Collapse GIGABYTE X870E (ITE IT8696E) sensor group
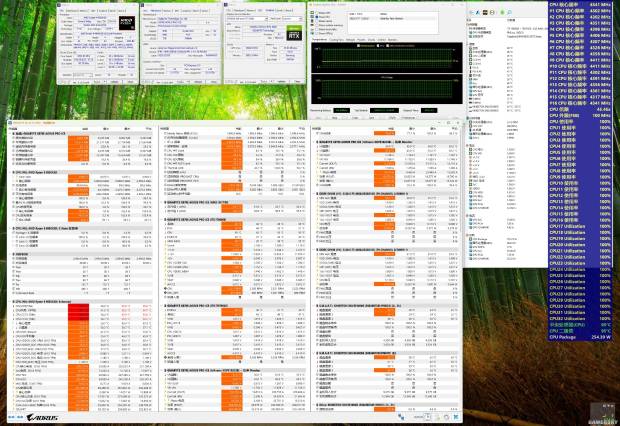The width and height of the screenshot is (620, 426). 163,219
